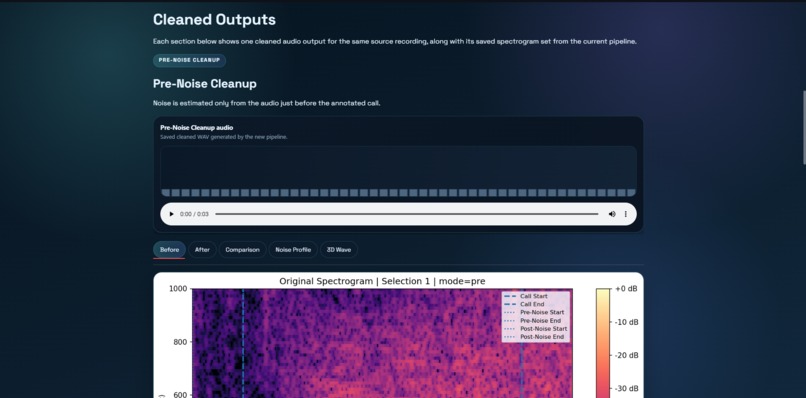Click the Pre-Noise Start legend entry
806x398 pixels.
[x=534, y=312]
